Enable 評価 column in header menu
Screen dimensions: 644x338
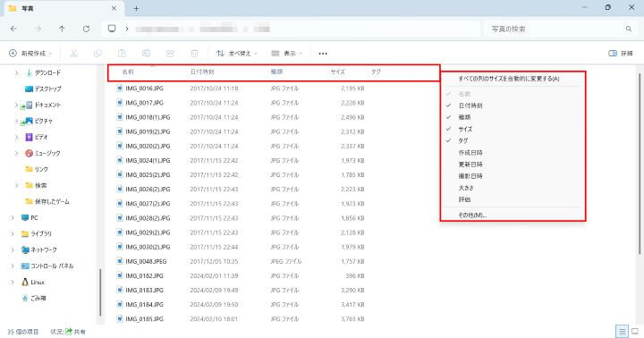tap(464, 199)
